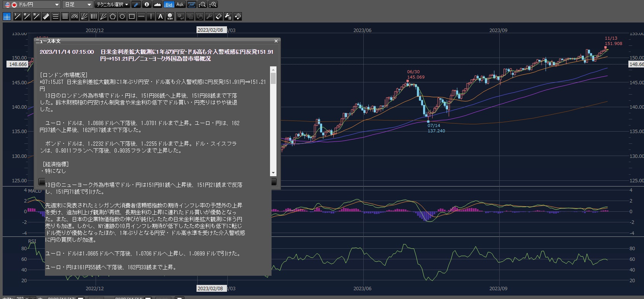Activate the magnet snap tool
The width and height of the screenshot is (644, 299).
[238, 16]
